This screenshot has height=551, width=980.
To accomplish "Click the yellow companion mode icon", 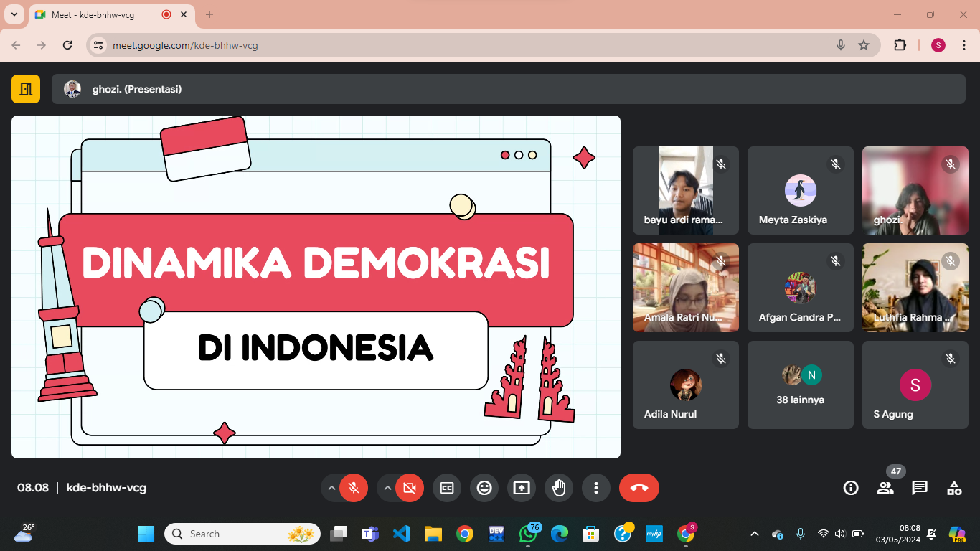I will click(26, 89).
